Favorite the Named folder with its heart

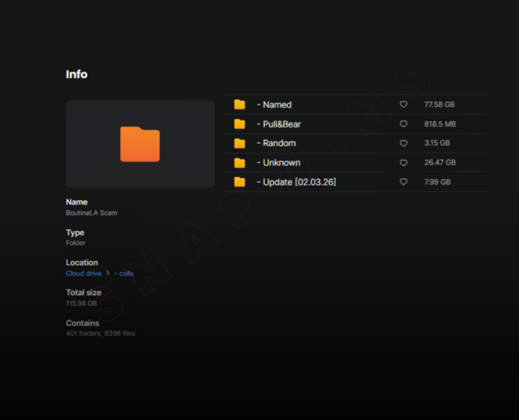(403, 105)
